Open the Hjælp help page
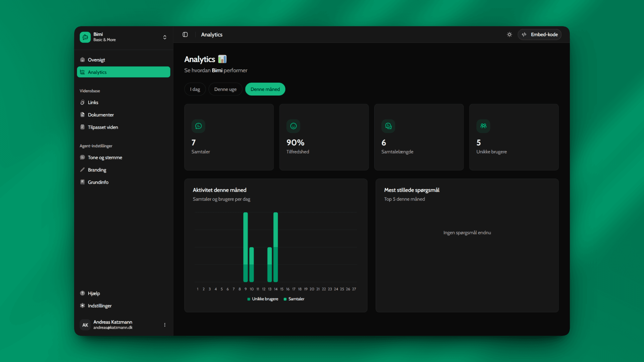644x362 pixels. [x=94, y=293]
